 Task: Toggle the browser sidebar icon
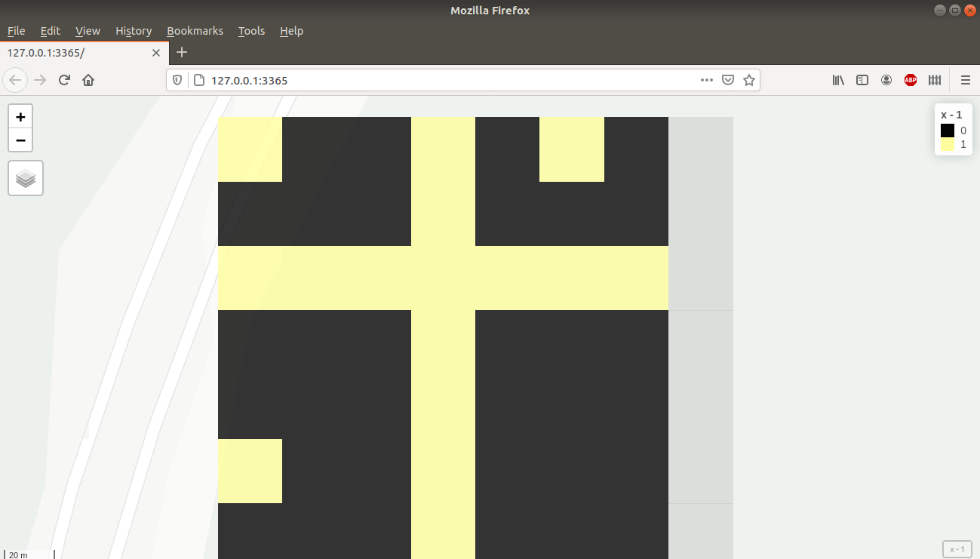pyautogui.click(x=862, y=79)
